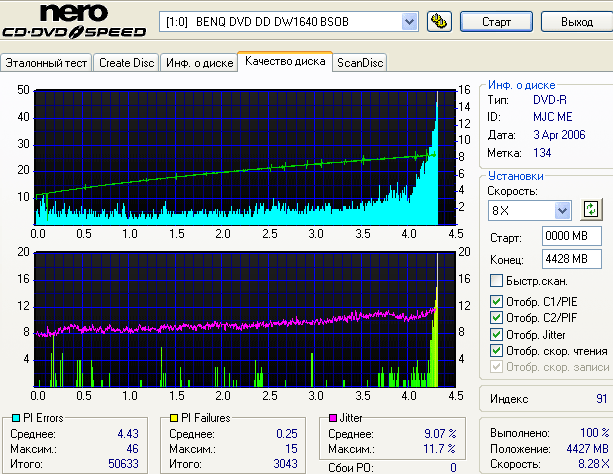
Task: Uncheck Отобр. C2/PIF checkbox
Action: [496, 318]
